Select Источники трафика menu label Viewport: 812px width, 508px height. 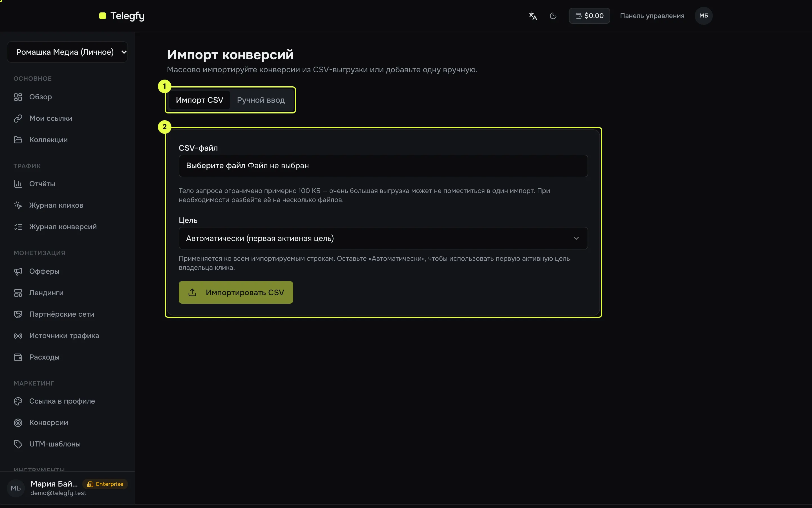click(64, 336)
